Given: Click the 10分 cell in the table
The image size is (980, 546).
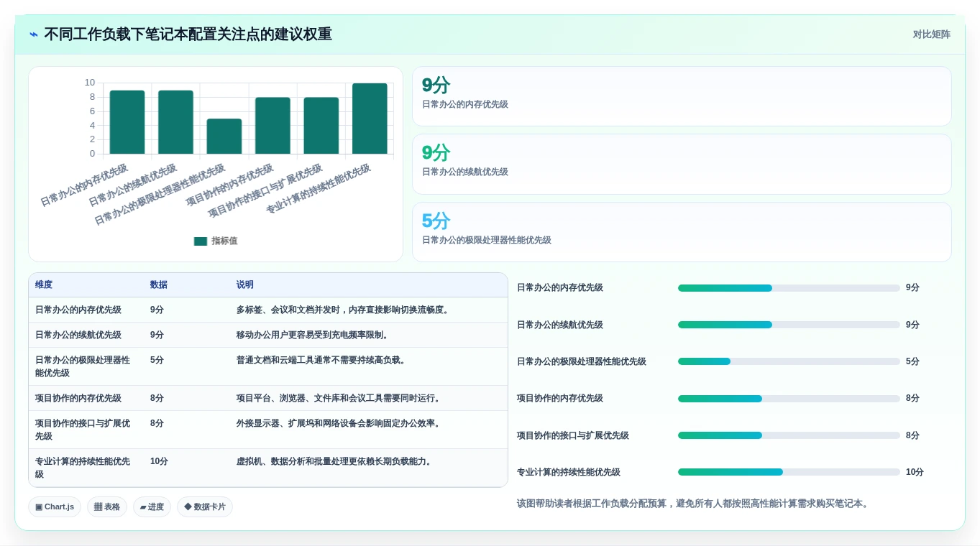Looking at the screenshot, I should (159, 462).
